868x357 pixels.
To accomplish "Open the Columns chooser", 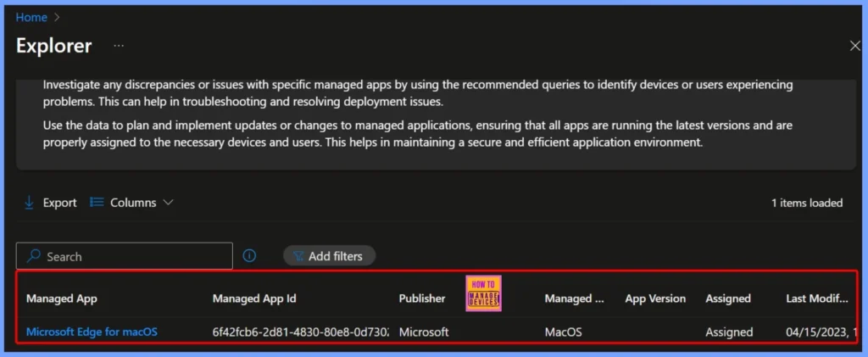I will pos(131,203).
